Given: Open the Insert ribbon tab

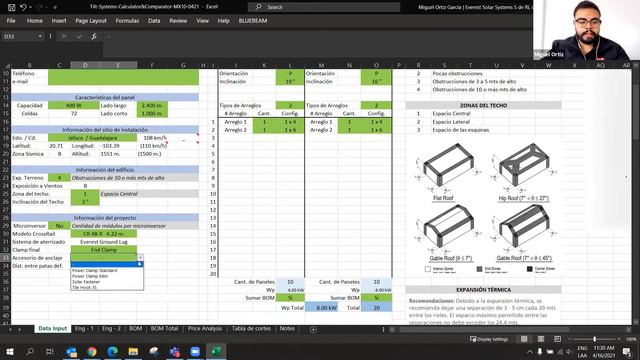Looking at the screenshot, I should point(59,20).
